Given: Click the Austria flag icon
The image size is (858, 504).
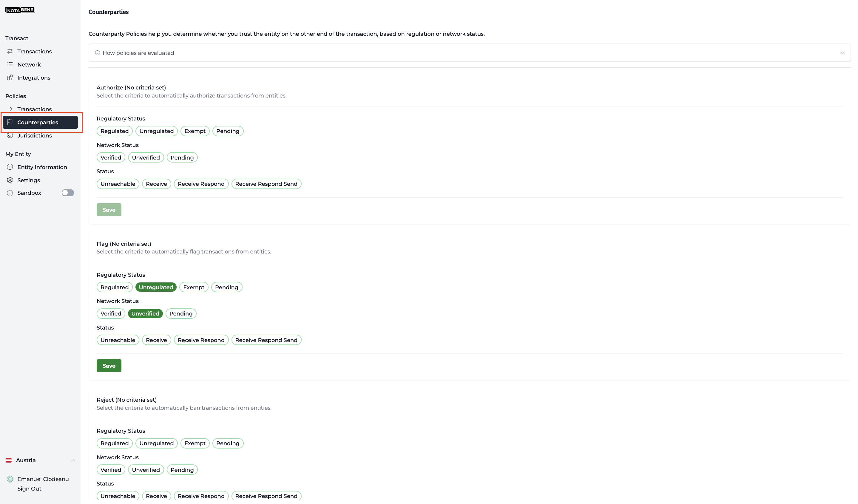Looking at the screenshot, I should pyautogui.click(x=9, y=460).
